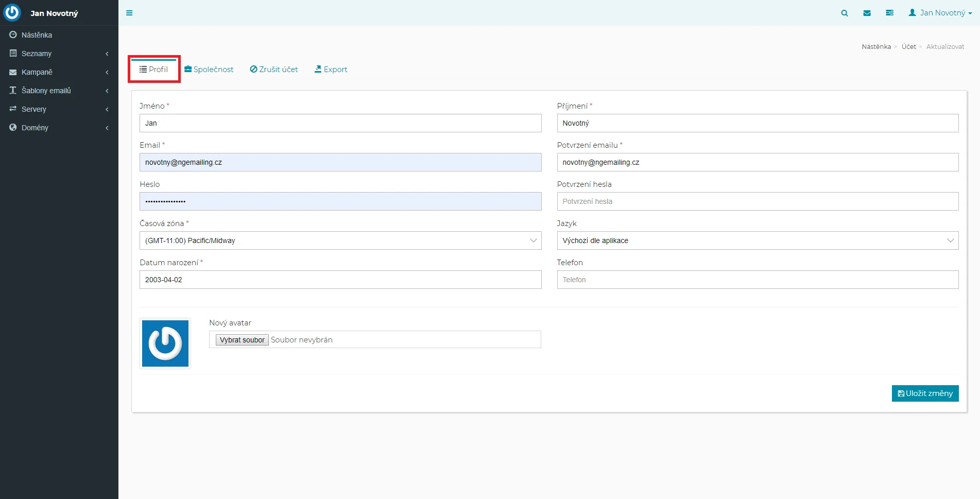This screenshot has height=499, width=980.
Task: Open Nástěnka dashboard from sidebar
Action: (37, 35)
